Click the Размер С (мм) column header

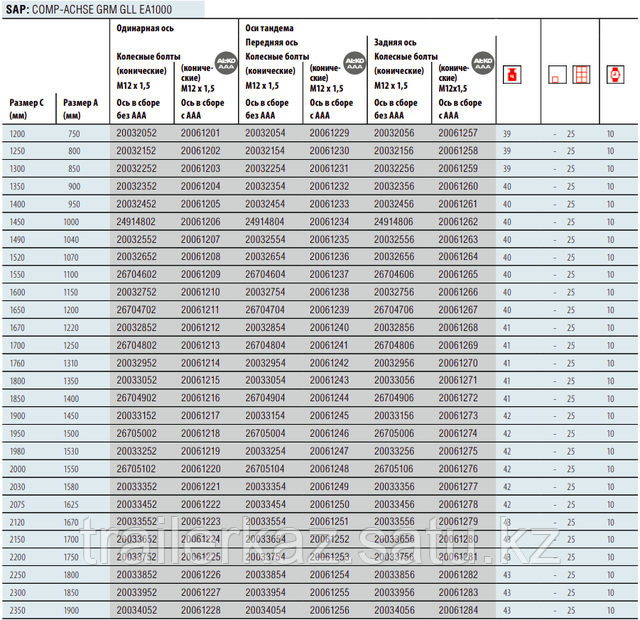pos(27,109)
